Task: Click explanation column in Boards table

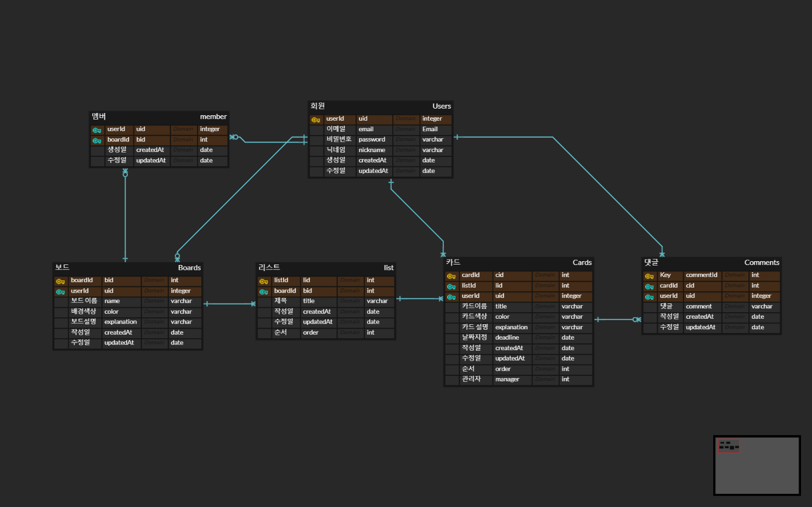Action: point(121,322)
